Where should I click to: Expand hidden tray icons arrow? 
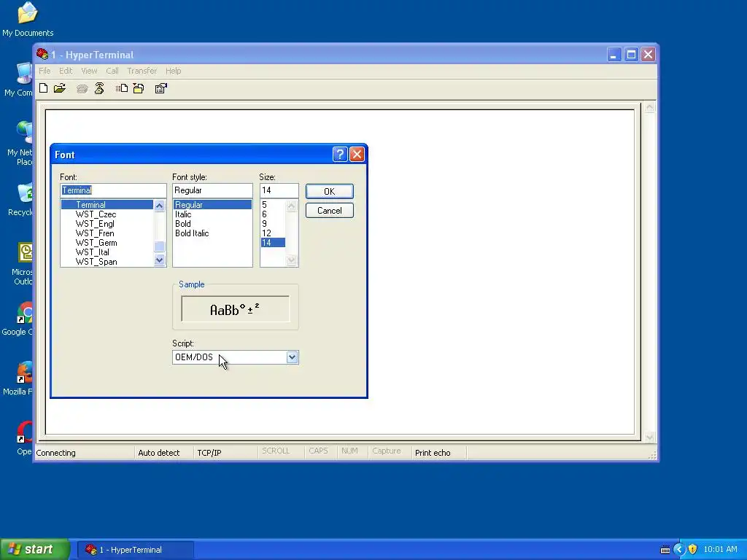679,550
